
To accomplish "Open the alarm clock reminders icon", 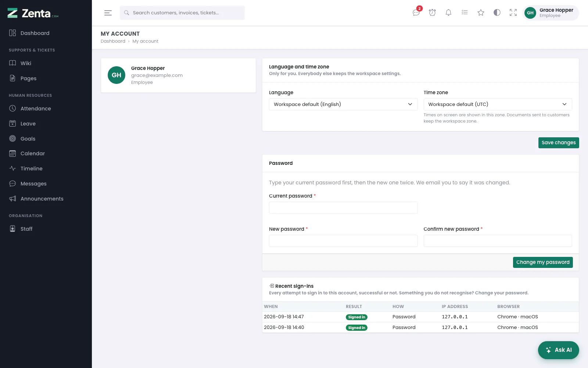I will click(433, 13).
